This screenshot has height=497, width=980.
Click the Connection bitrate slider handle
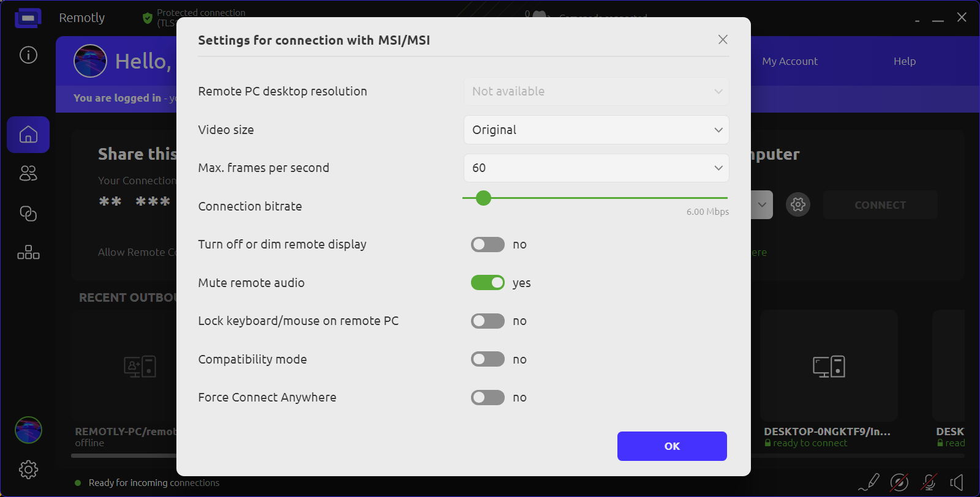483,198
